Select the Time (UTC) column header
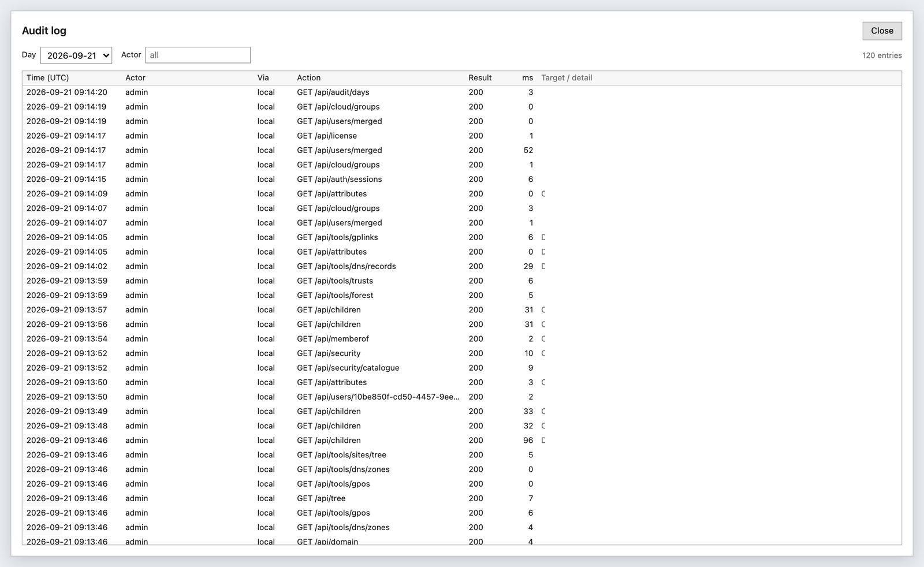The height and width of the screenshot is (567, 924). [x=47, y=78]
